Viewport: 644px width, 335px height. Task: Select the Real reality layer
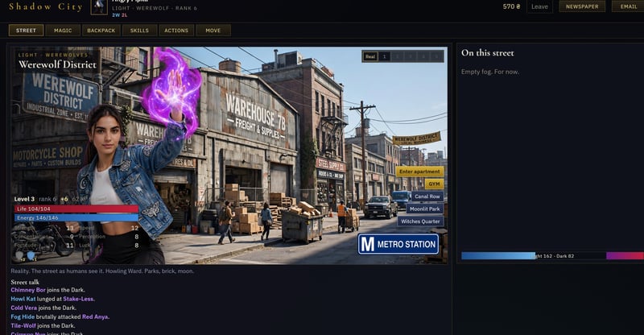click(x=370, y=56)
